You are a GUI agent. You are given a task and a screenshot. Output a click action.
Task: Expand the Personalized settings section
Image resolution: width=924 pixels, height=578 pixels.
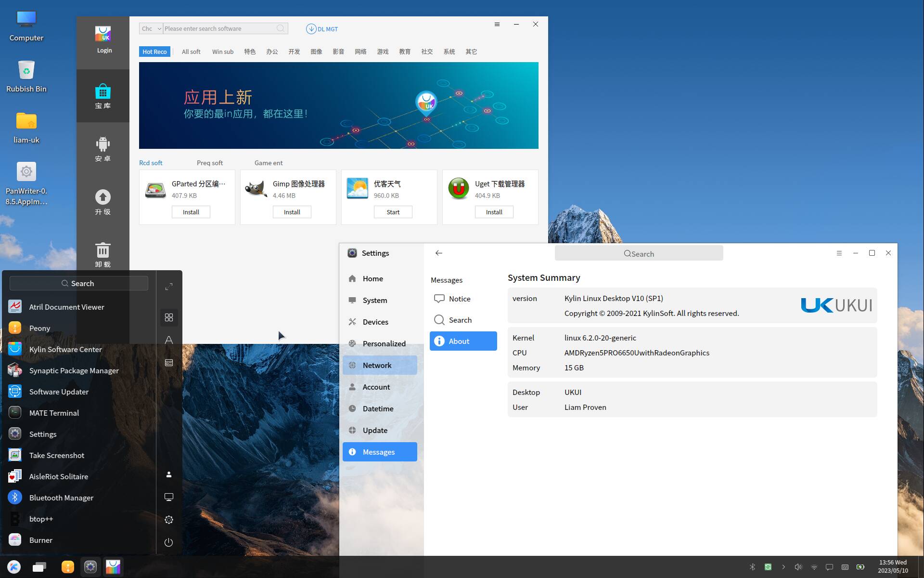click(x=383, y=343)
